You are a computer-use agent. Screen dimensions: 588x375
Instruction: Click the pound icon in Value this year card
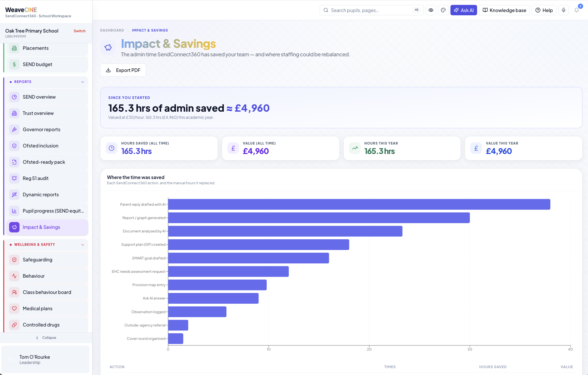(x=476, y=148)
